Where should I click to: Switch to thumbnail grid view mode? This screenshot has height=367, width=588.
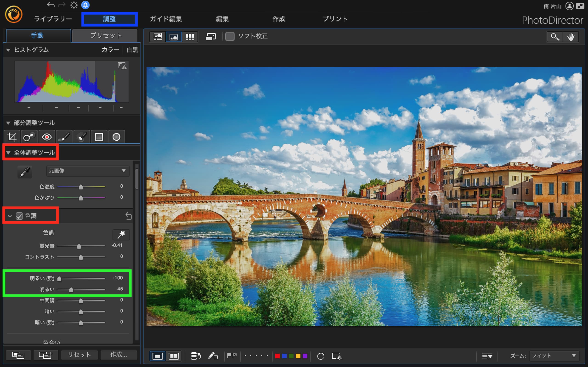pyautogui.click(x=190, y=37)
